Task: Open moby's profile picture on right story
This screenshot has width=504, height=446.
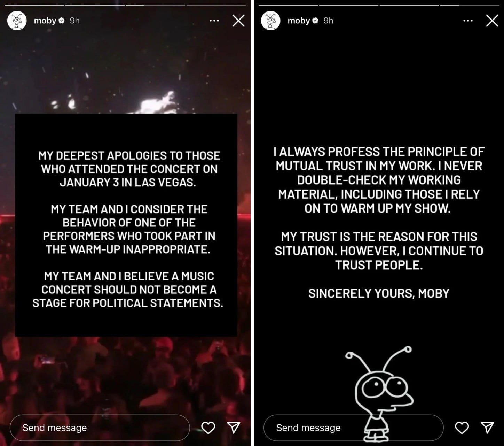Action: coord(271,21)
